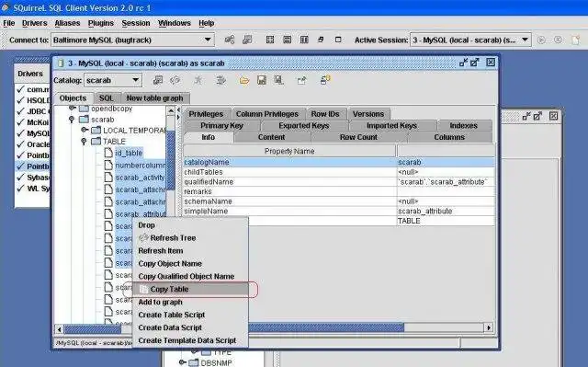
Task: Choose Drop from context menu
Action: click(x=190, y=225)
